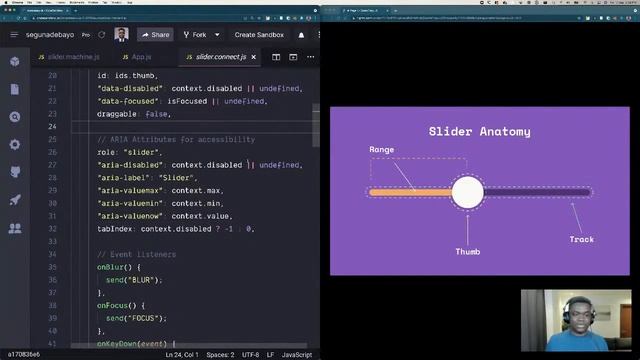Open the Live collaboration people icon
Screen dimensions: 640x360
(x=15, y=228)
